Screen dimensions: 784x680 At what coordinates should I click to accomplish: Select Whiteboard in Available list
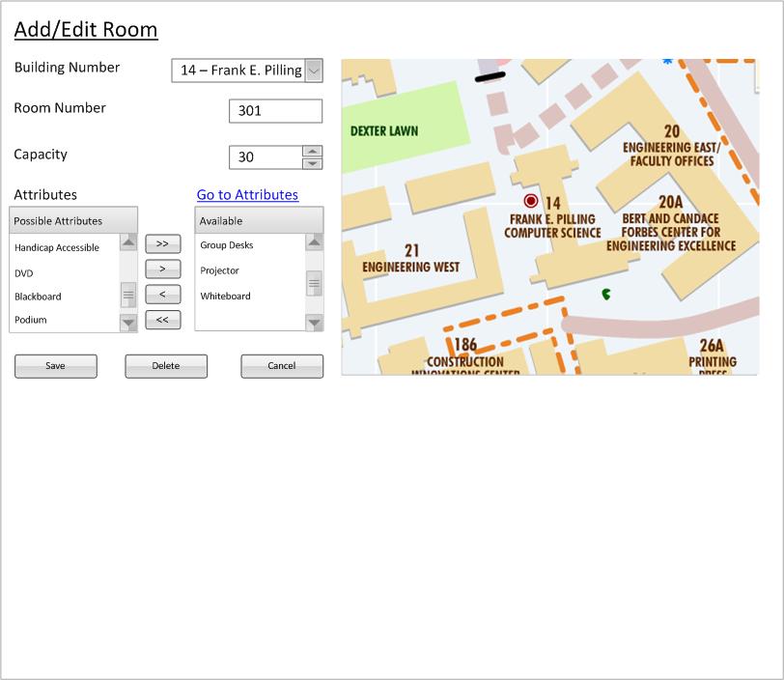[x=226, y=297]
